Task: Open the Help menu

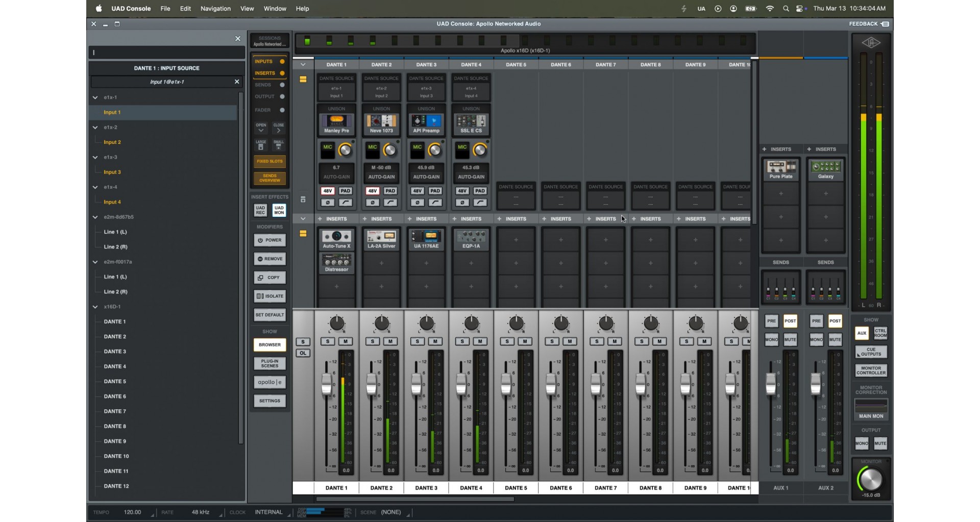Action: point(302,9)
